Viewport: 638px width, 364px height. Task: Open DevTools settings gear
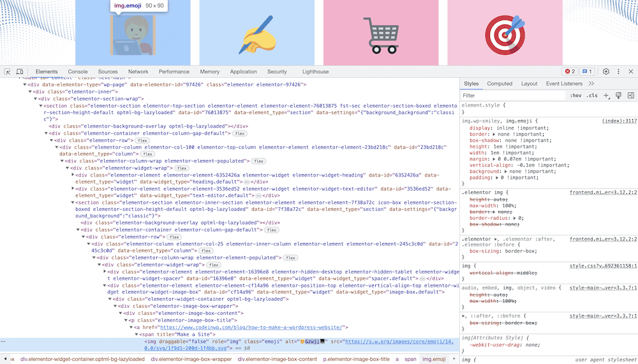(x=606, y=72)
